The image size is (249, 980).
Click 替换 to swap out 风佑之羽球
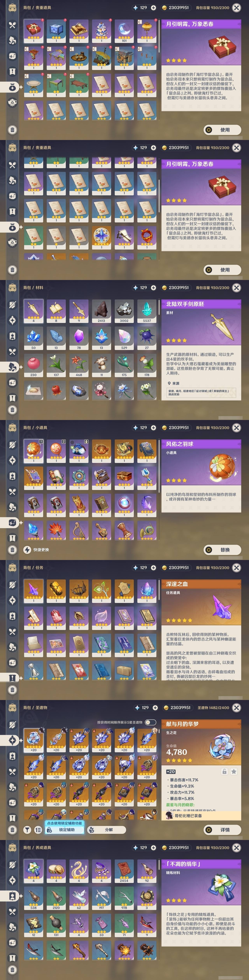(222, 550)
